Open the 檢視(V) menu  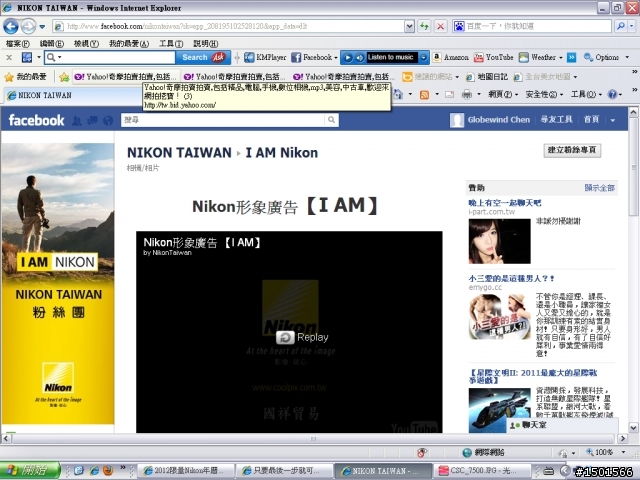[86, 43]
